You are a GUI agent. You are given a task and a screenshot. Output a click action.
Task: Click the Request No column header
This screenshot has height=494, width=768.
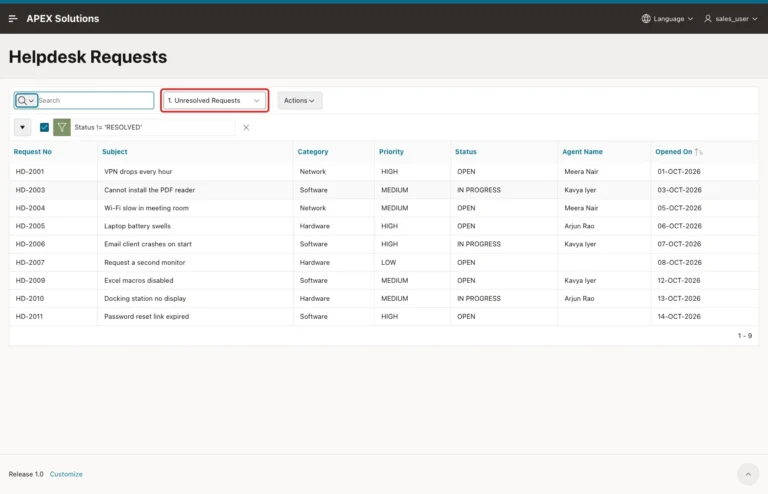[x=32, y=152]
